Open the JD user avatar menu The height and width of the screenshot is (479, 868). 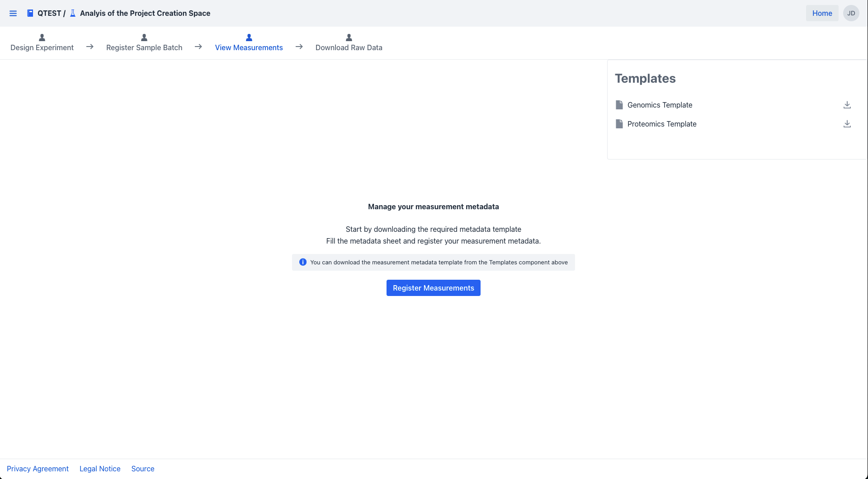pos(851,13)
